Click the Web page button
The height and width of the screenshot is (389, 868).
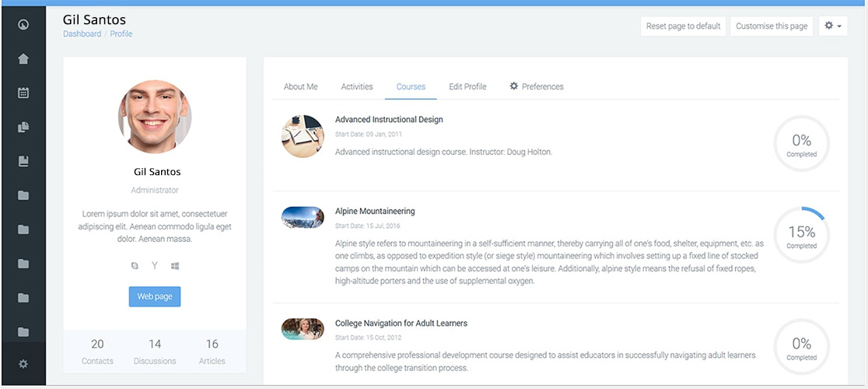coord(154,296)
